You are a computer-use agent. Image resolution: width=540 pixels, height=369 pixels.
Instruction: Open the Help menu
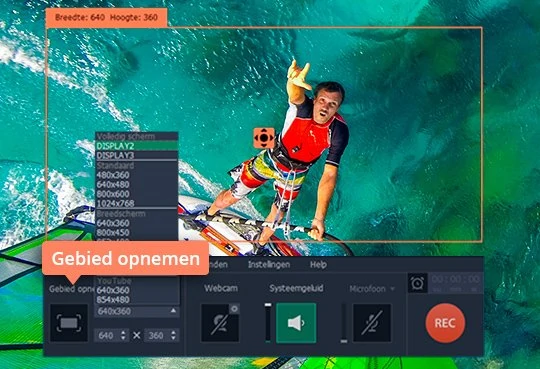pyautogui.click(x=318, y=265)
